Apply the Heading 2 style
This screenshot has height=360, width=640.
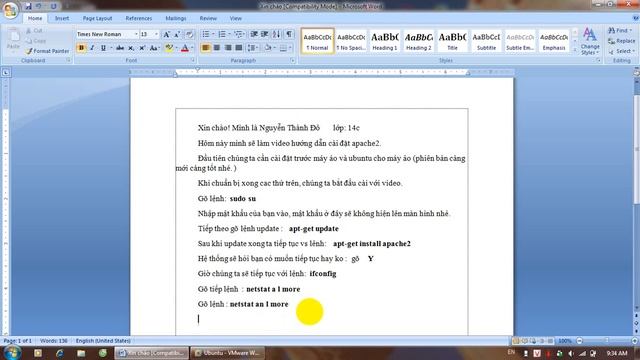tap(418, 41)
